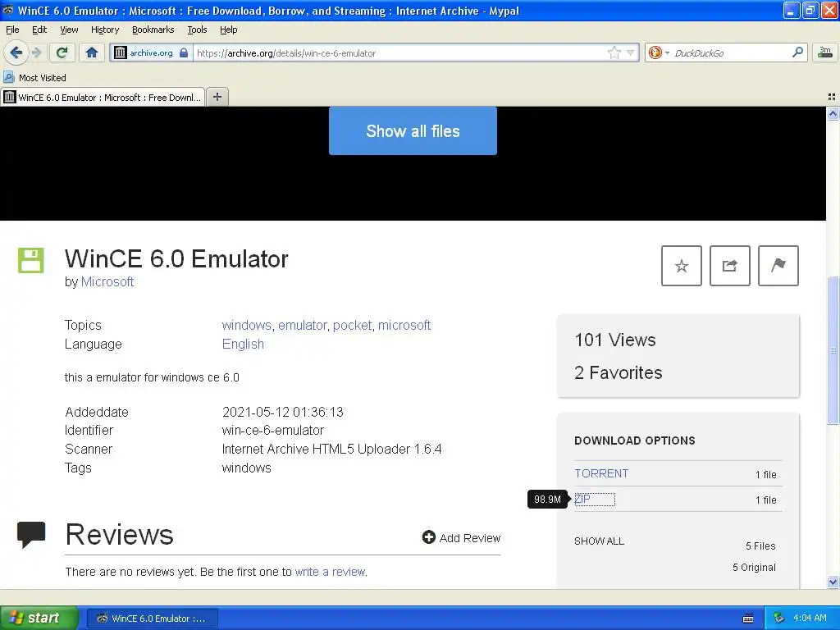Viewport: 840px width, 630px height.
Task: Open the Bookmarks menu
Action: click(153, 30)
